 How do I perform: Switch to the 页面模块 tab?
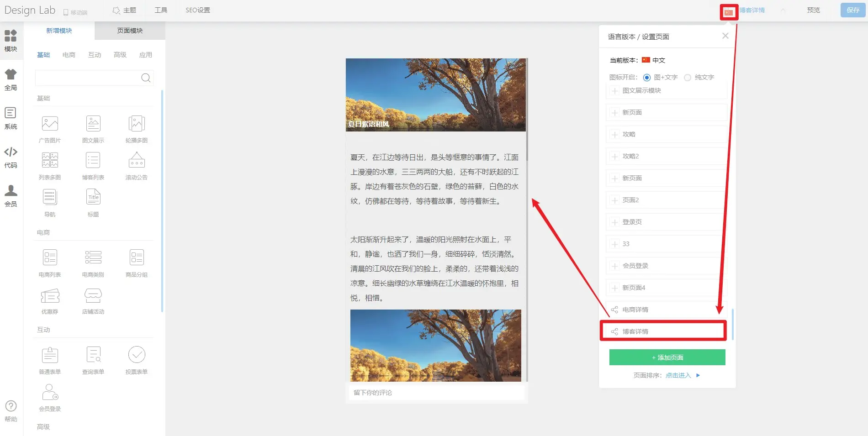[130, 31]
